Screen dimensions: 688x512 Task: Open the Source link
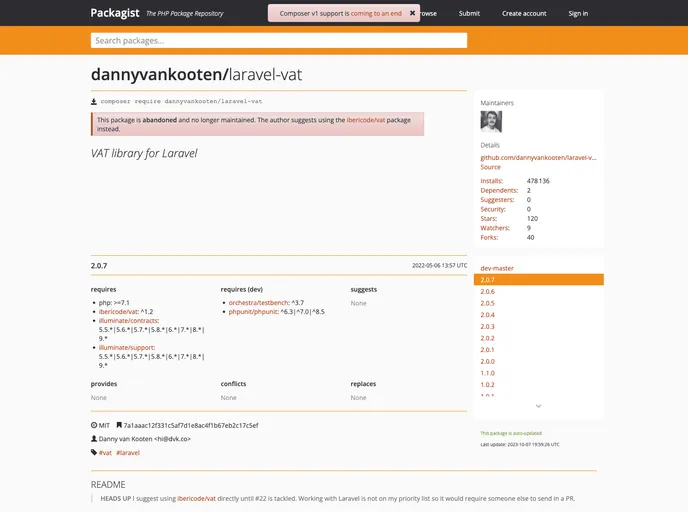[x=490, y=167]
